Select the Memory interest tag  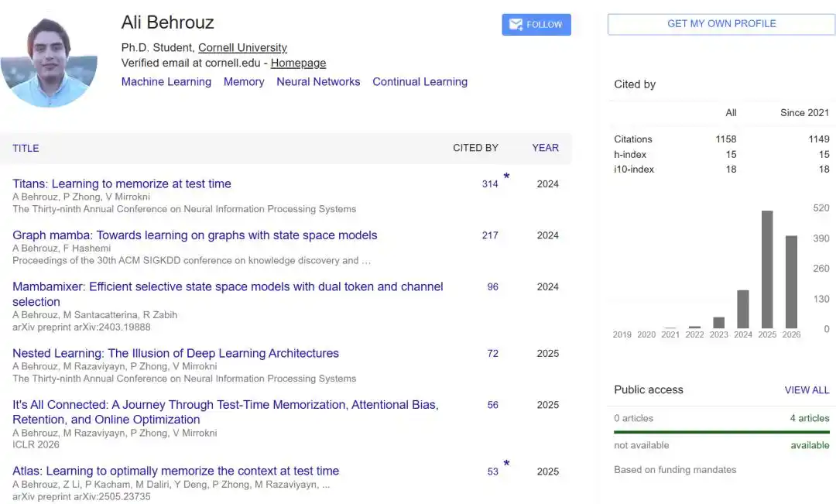tap(244, 81)
